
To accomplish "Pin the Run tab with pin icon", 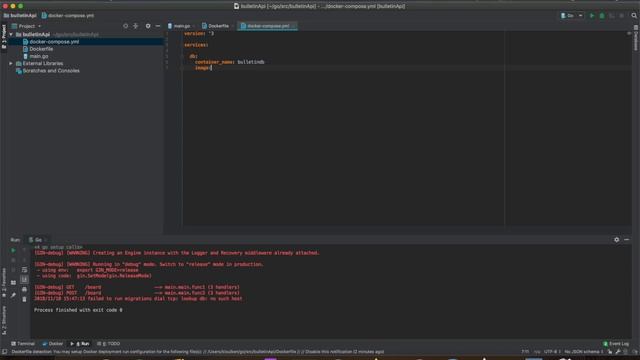I will pos(13,295).
